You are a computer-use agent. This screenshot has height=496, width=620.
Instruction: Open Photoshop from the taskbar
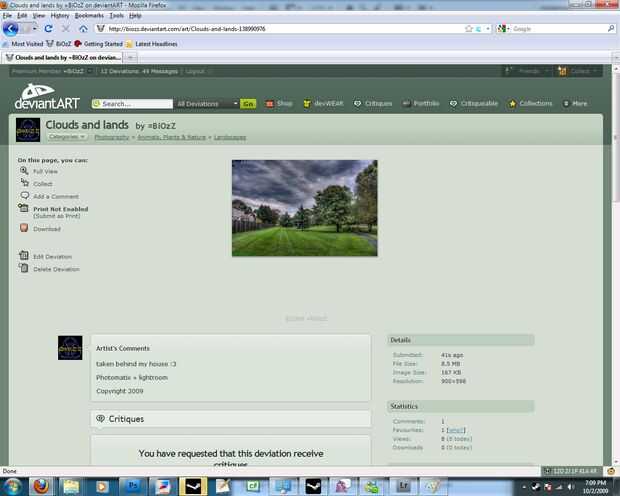coord(132,486)
